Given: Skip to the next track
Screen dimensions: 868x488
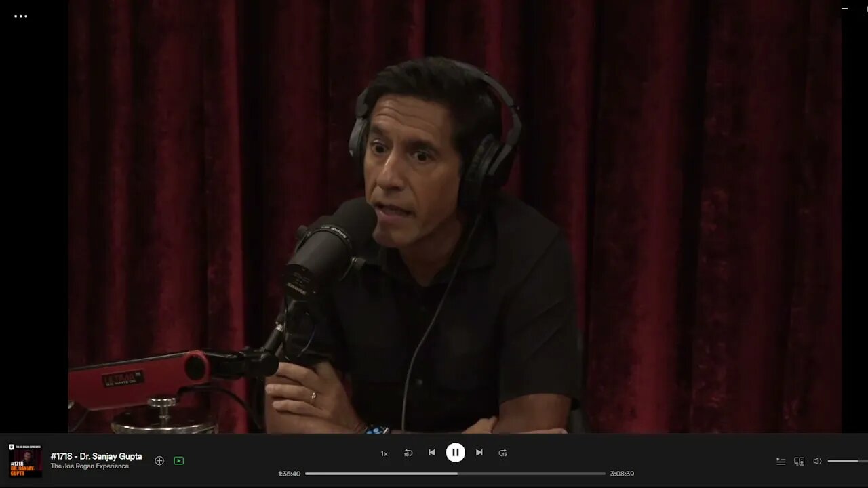Looking at the screenshot, I should tap(479, 453).
